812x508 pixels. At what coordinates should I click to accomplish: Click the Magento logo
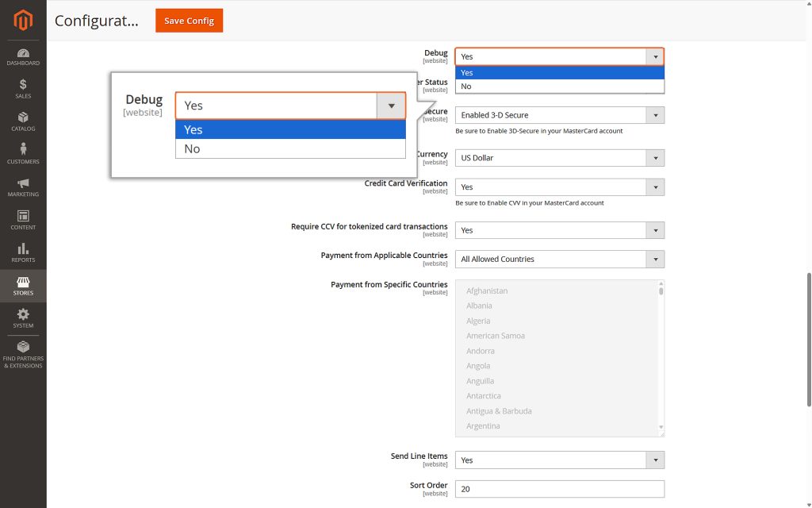(23, 20)
